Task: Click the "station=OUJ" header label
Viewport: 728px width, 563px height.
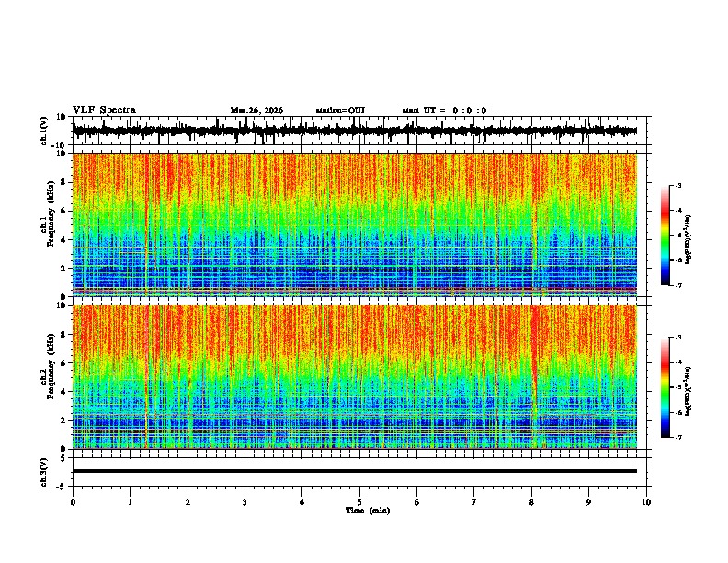Action: click(x=340, y=110)
